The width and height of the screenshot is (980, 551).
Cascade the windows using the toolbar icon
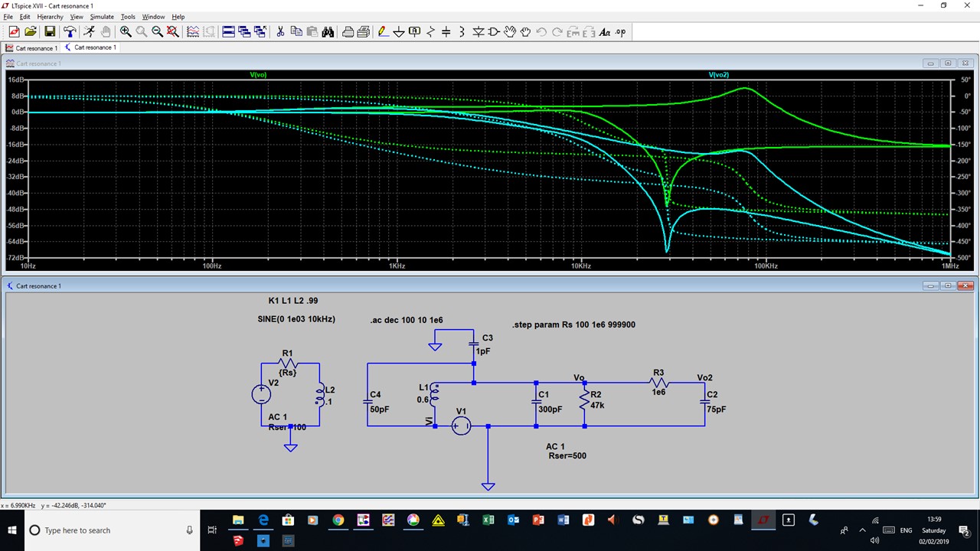point(244,31)
